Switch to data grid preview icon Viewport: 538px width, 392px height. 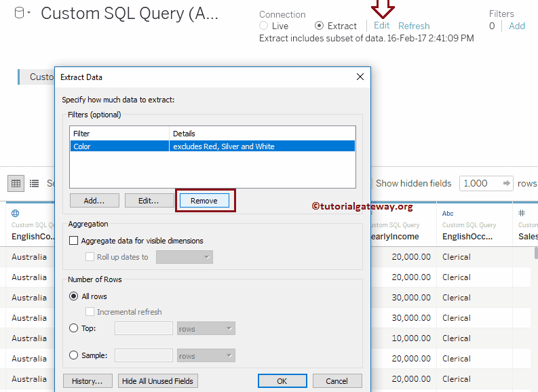click(16, 184)
